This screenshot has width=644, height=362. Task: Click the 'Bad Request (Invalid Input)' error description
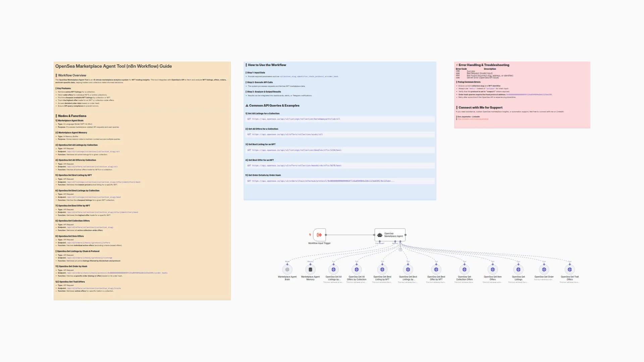[480, 73]
